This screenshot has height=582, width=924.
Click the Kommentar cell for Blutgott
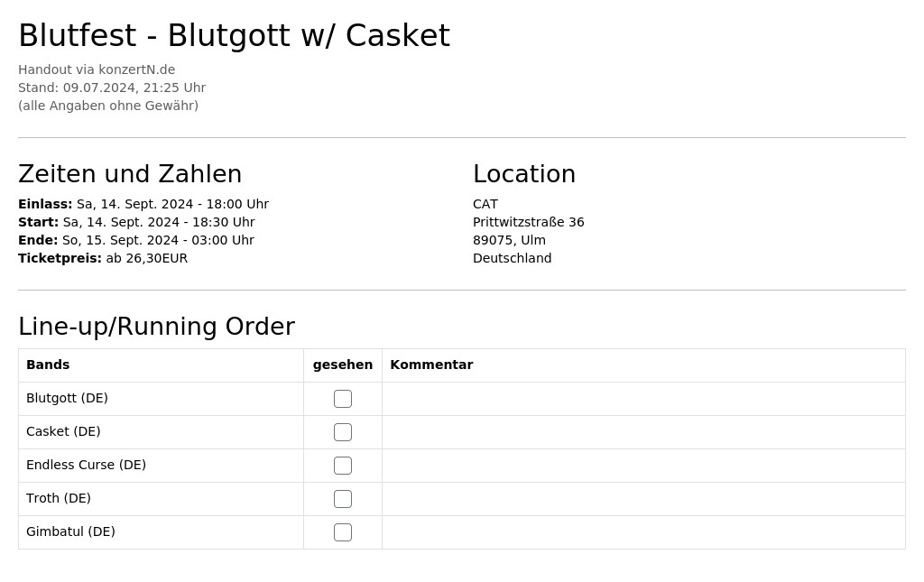tap(643, 399)
